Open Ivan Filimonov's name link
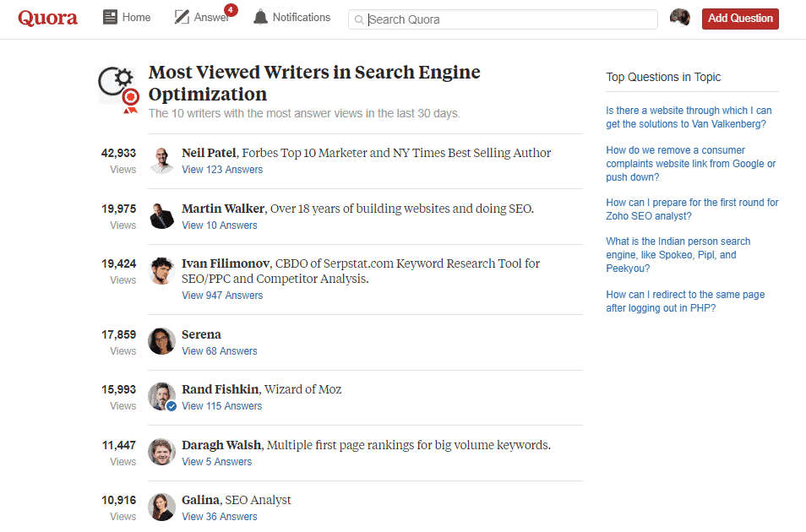Viewport: 806px width, 532px height. [226, 263]
